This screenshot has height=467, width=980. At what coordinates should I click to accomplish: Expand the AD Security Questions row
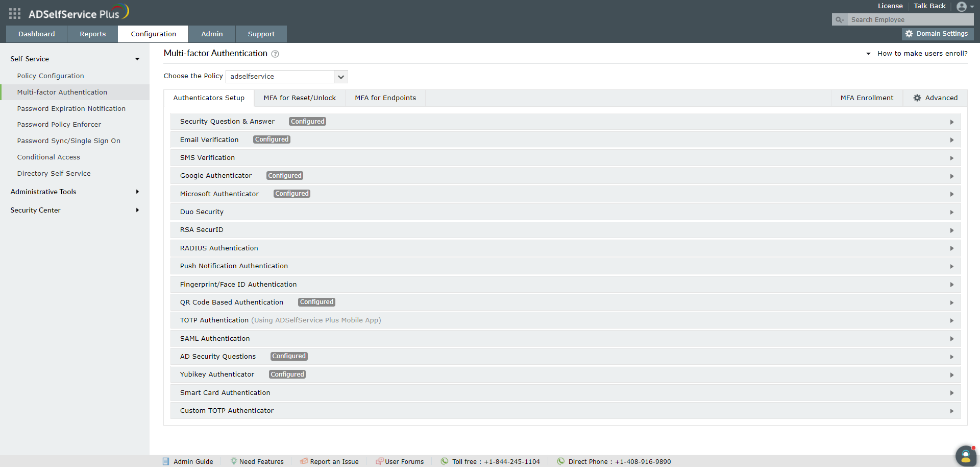click(566, 357)
